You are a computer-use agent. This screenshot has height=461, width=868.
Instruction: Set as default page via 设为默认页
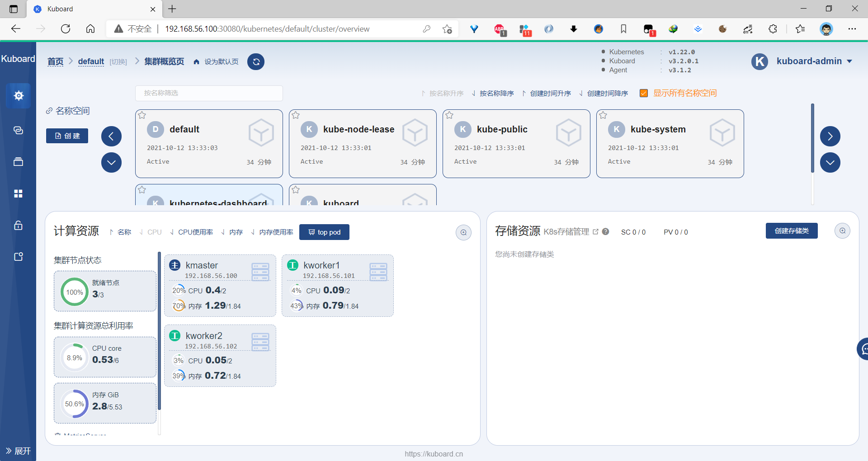click(x=216, y=61)
